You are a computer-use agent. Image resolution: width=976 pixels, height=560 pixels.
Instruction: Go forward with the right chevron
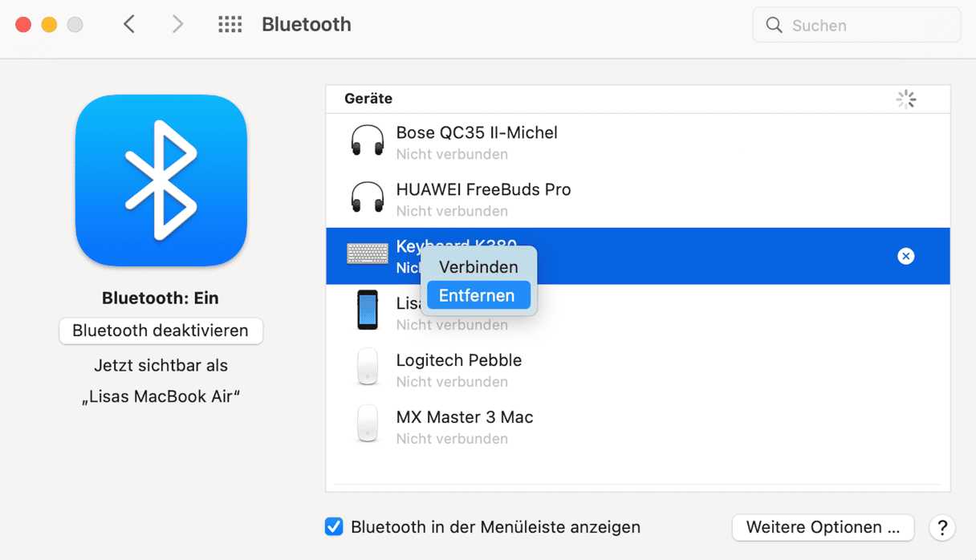[x=177, y=25]
